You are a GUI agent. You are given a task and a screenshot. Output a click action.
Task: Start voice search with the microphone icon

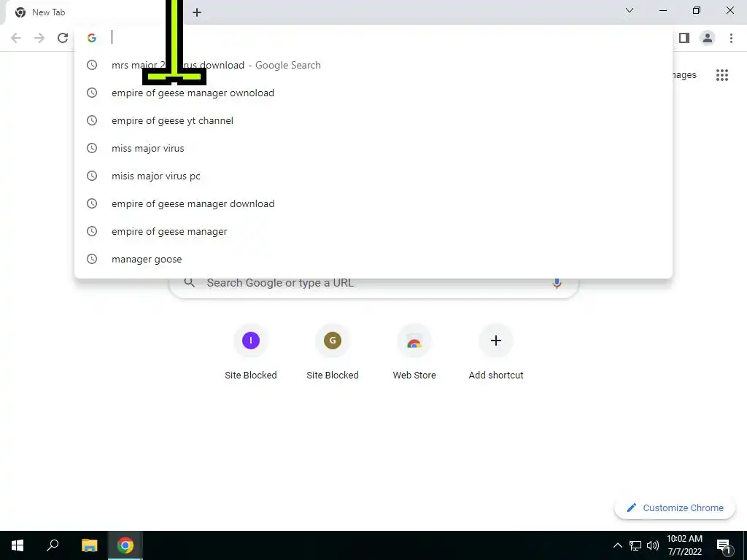pyautogui.click(x=557, y=284)
